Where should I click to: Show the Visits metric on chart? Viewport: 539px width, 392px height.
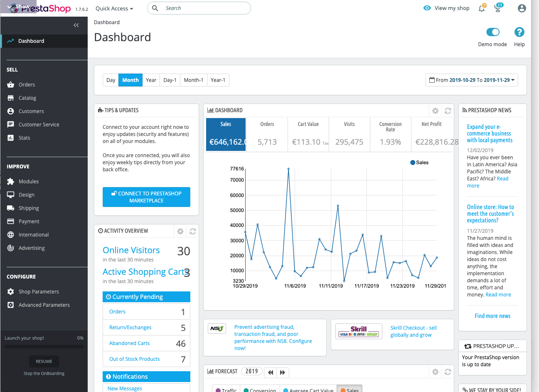click(x=349, y=134)
